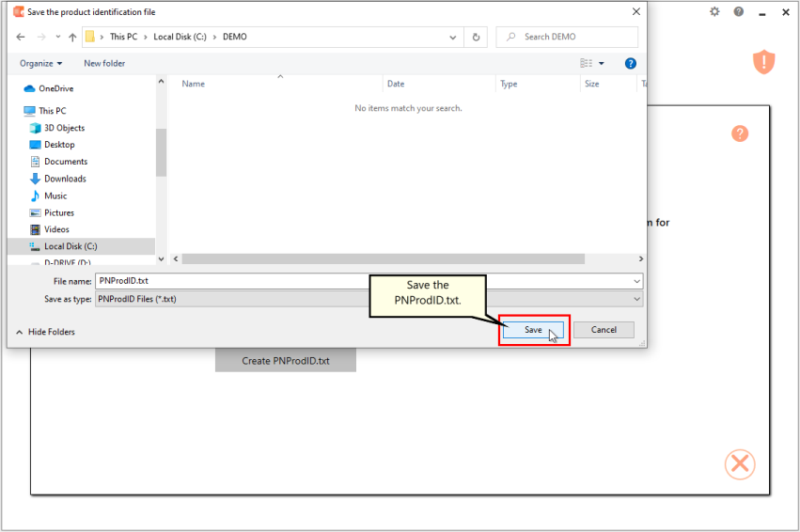This screenshot has width=800, height=532.
Task: Open the Save as type dropdown
Action: [369, 299]
